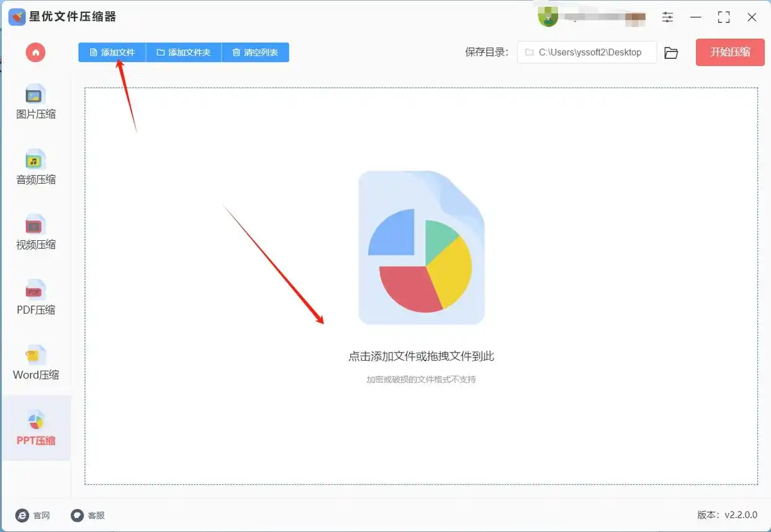Select 音频压缩 (audio compression) mode

pyautogui.click(x=35, y=168)
